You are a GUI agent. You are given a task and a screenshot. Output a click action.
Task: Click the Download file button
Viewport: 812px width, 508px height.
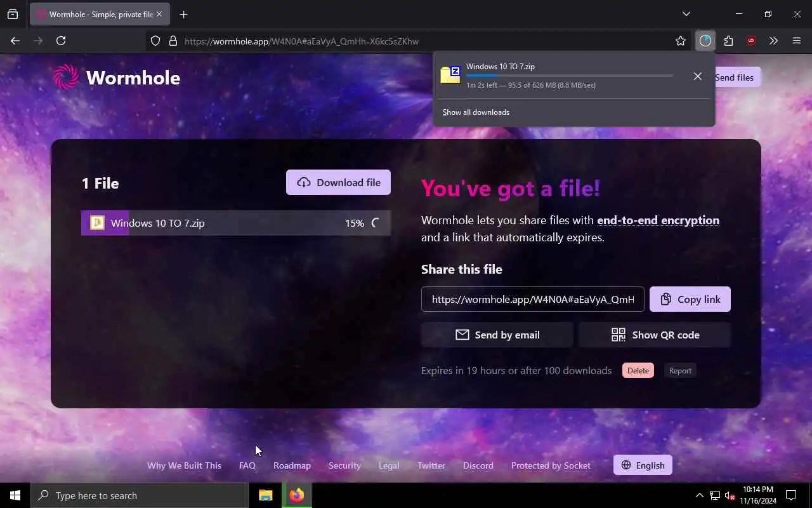338,182
